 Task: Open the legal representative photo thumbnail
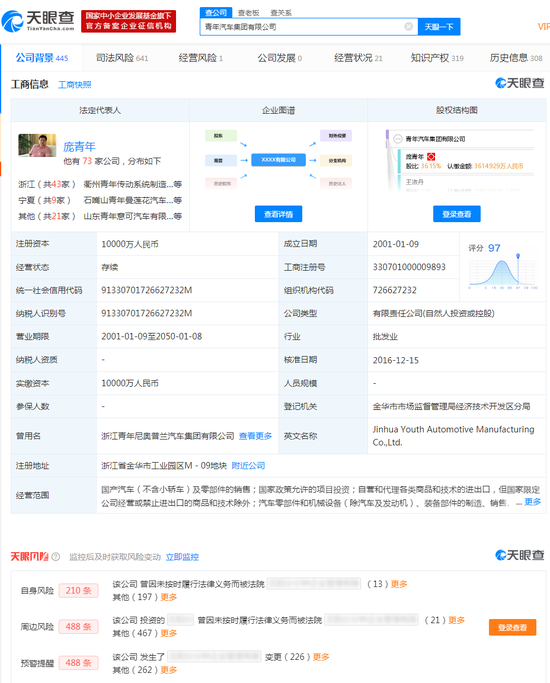coord(37,145)
